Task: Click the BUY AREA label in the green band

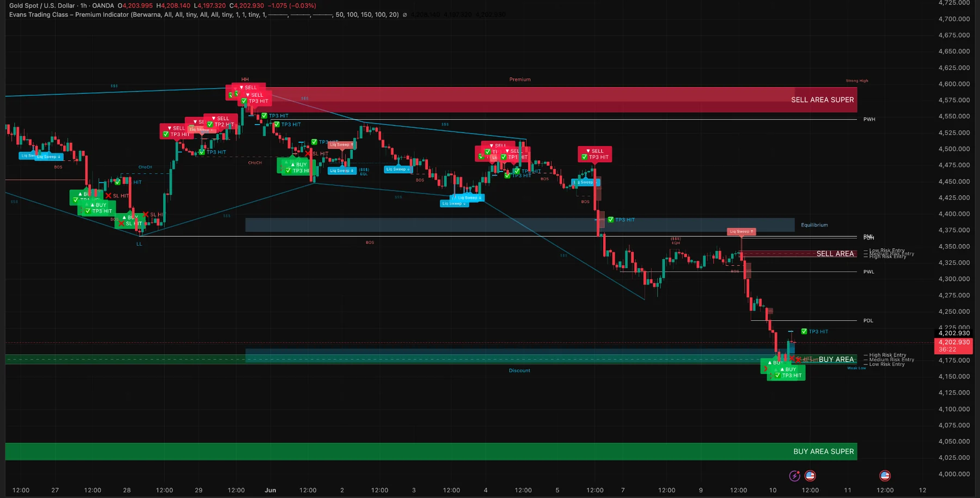Action: tap(836, 360)
